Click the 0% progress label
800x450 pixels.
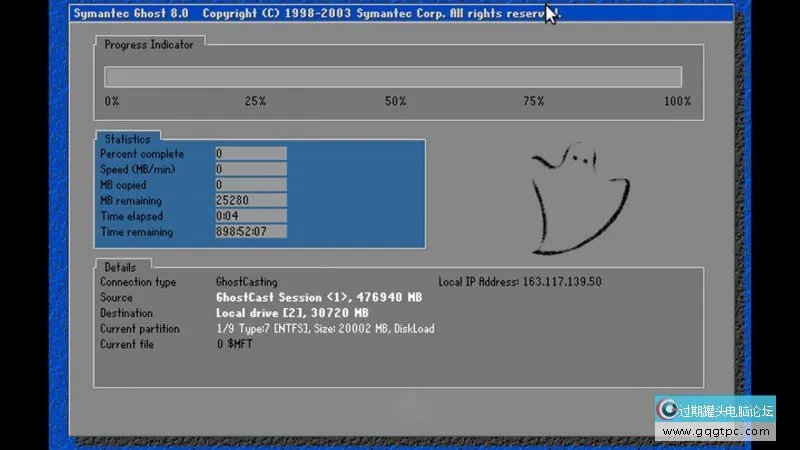[112, 101]
